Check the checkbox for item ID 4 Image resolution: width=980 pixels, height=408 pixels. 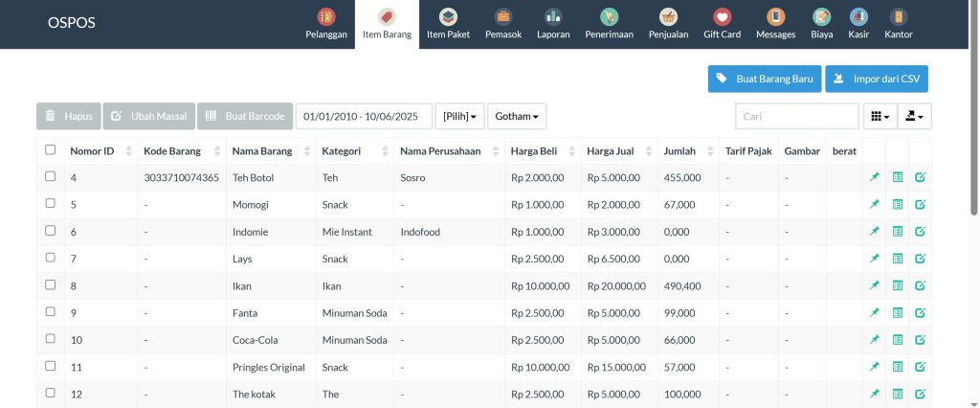51,177
